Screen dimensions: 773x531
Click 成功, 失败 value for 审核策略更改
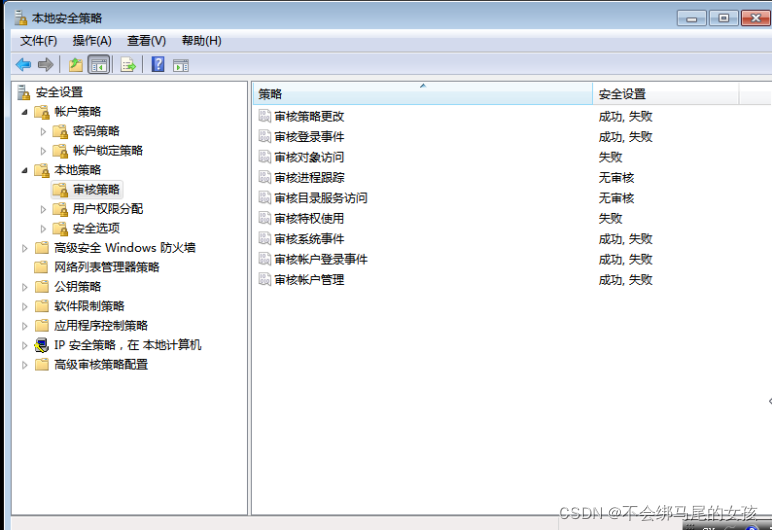click(625, 116)
